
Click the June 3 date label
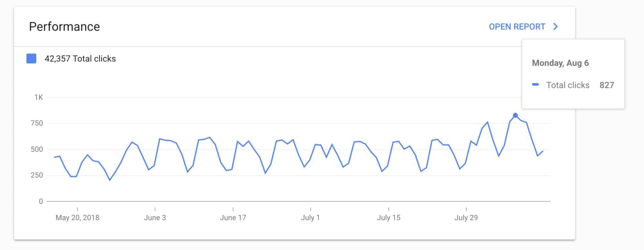pyautogui.click(x=155, y=218)
